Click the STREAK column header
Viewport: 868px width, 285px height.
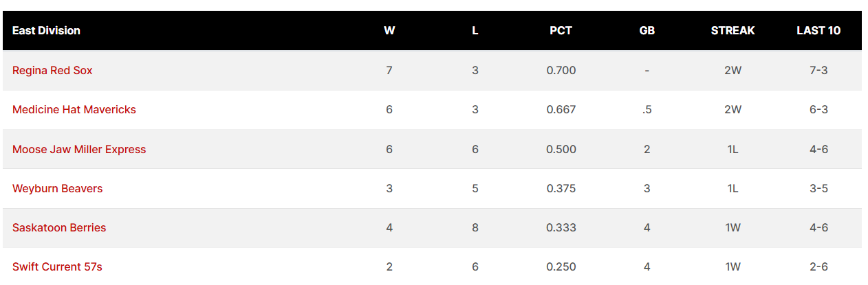click(733, 30)
